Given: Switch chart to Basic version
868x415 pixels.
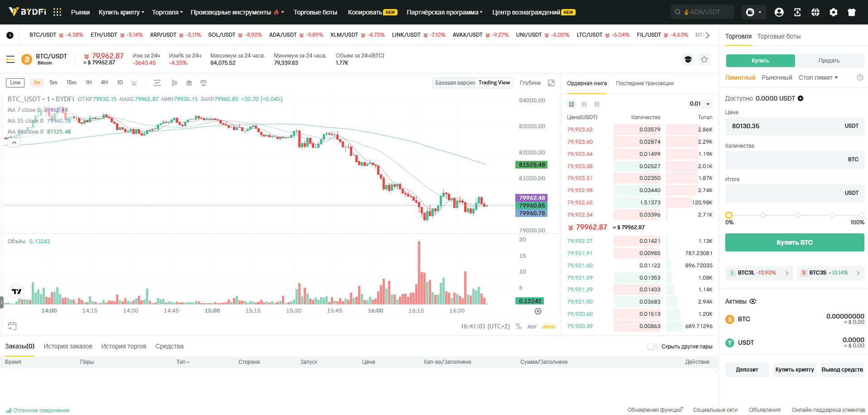Looking at the screenshot, I should [x=455, y=82].
